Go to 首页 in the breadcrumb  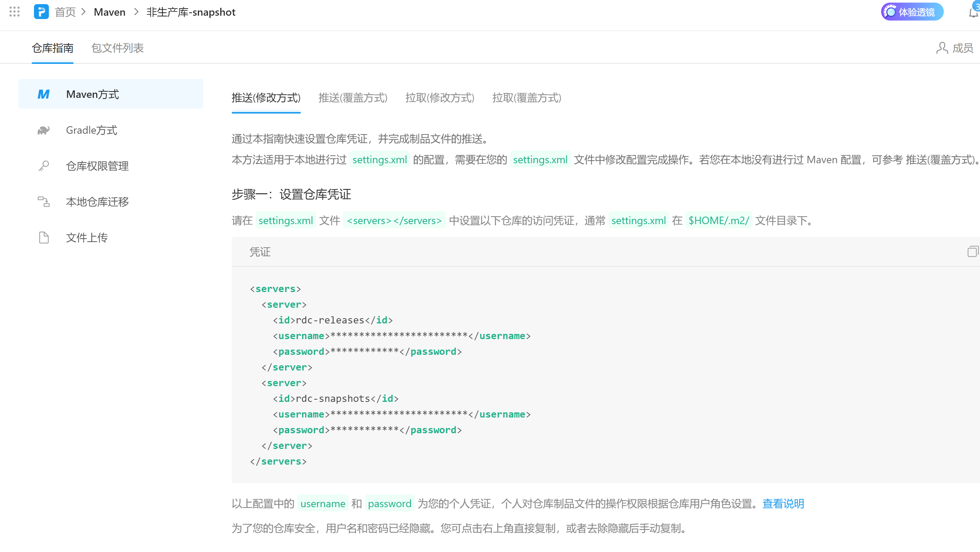pos(65,12)
